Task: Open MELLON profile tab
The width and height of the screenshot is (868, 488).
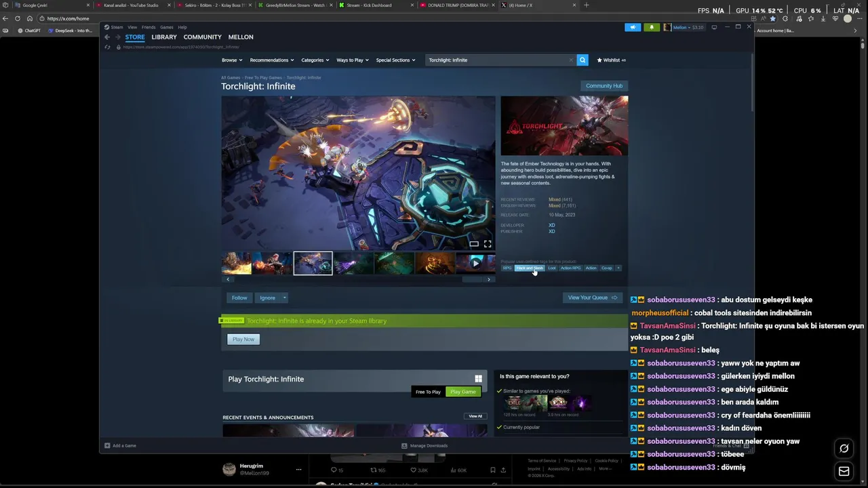Action: click(x=241, y=37)
